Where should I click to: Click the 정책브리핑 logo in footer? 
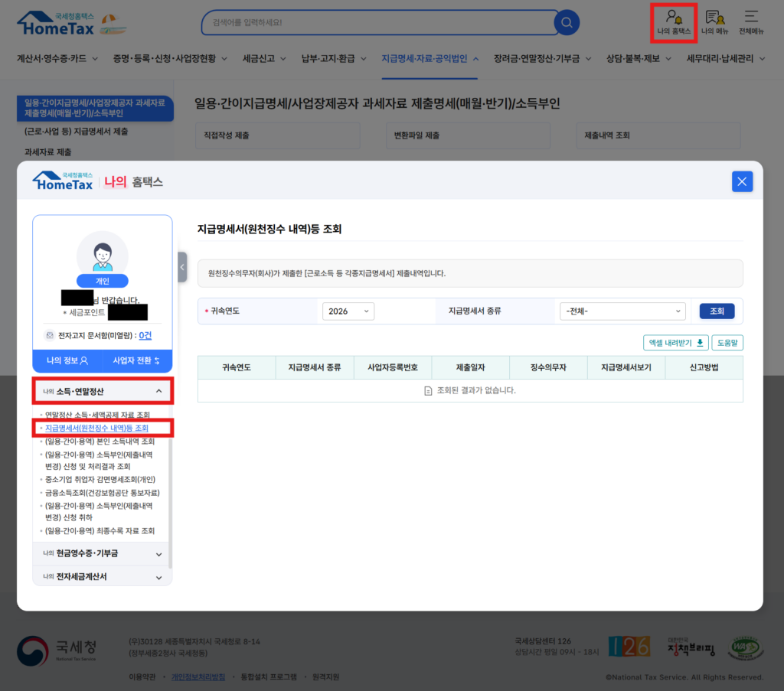click(x=691, y=647)
